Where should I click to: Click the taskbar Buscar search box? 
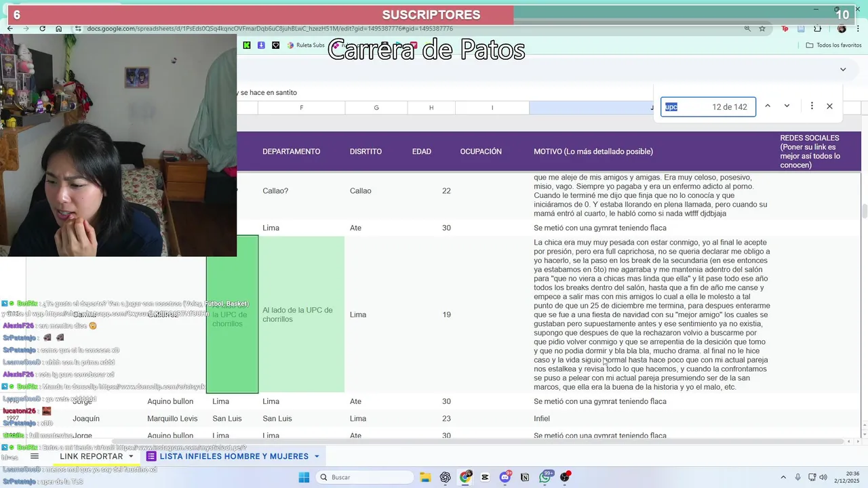click(364, 477)
